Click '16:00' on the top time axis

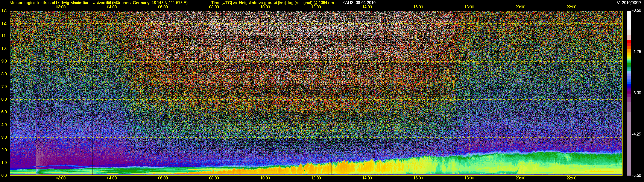tap(418, 7)
